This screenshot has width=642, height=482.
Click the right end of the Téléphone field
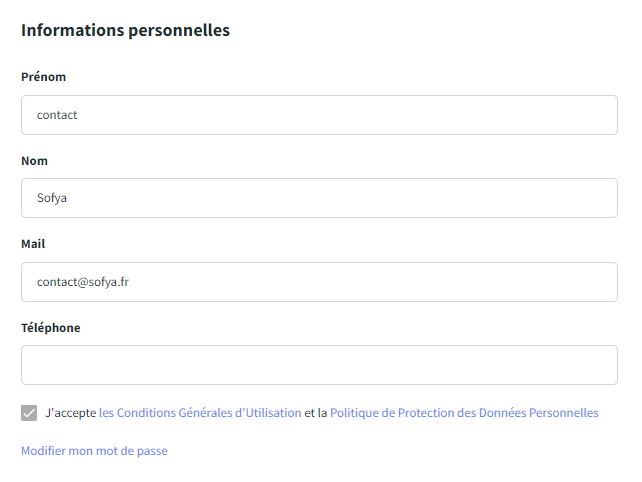[600, 365]
